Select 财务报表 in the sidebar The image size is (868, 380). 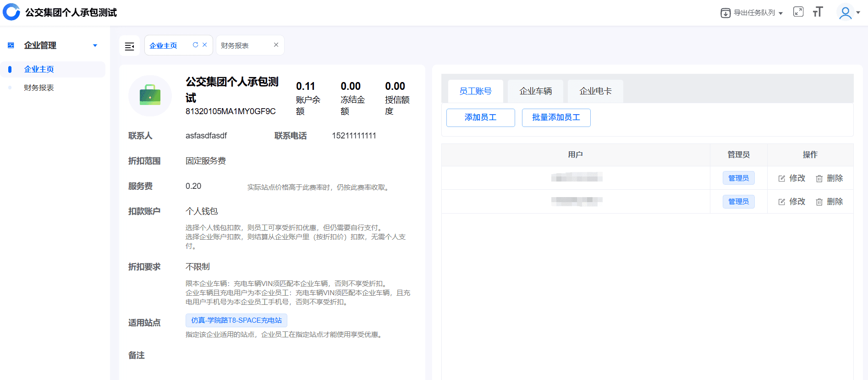pyautogui.click(x=39, y=88)
